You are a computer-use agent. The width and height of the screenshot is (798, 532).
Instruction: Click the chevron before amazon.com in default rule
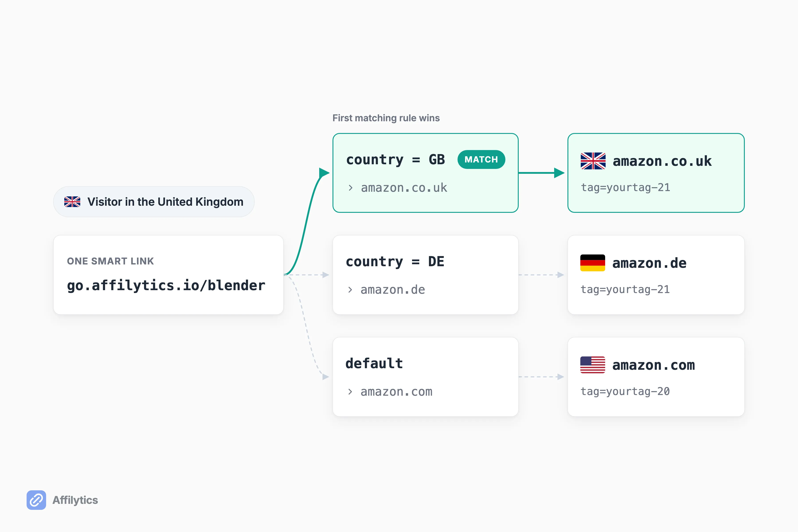[x=350, y=392]
